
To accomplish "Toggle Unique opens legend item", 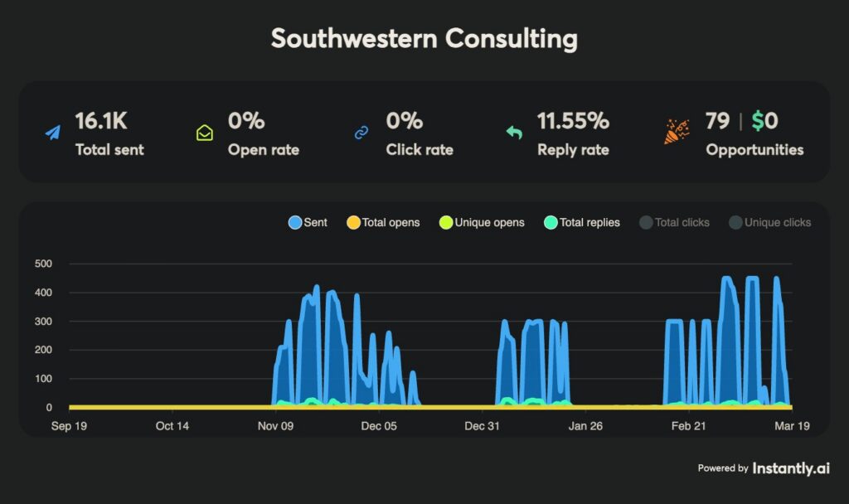I will point(482,222).
